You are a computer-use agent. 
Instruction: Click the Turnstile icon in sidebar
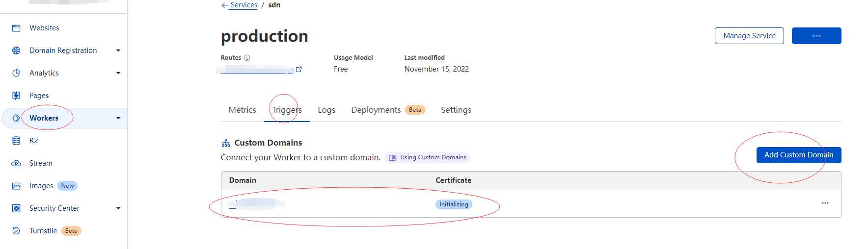tap(16, 231)
